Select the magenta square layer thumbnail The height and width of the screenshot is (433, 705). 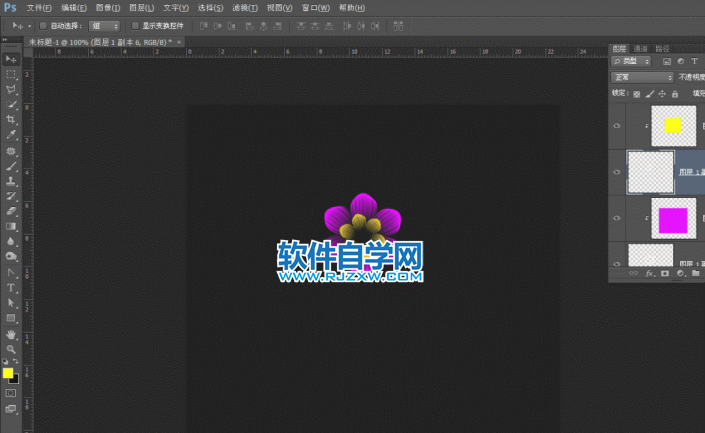click(x=674, y=218)
